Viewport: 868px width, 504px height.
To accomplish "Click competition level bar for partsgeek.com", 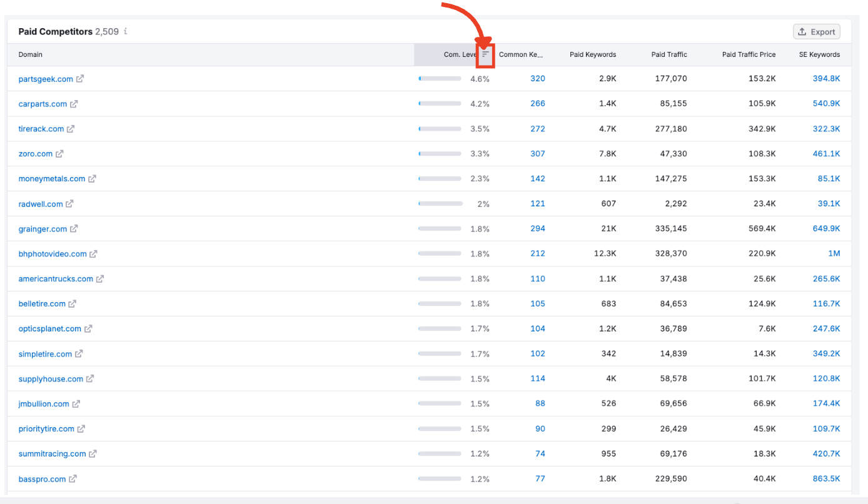I will tap(440, 79).
